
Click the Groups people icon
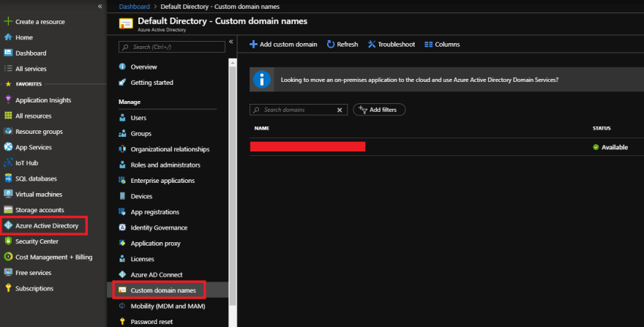point(122,134)
